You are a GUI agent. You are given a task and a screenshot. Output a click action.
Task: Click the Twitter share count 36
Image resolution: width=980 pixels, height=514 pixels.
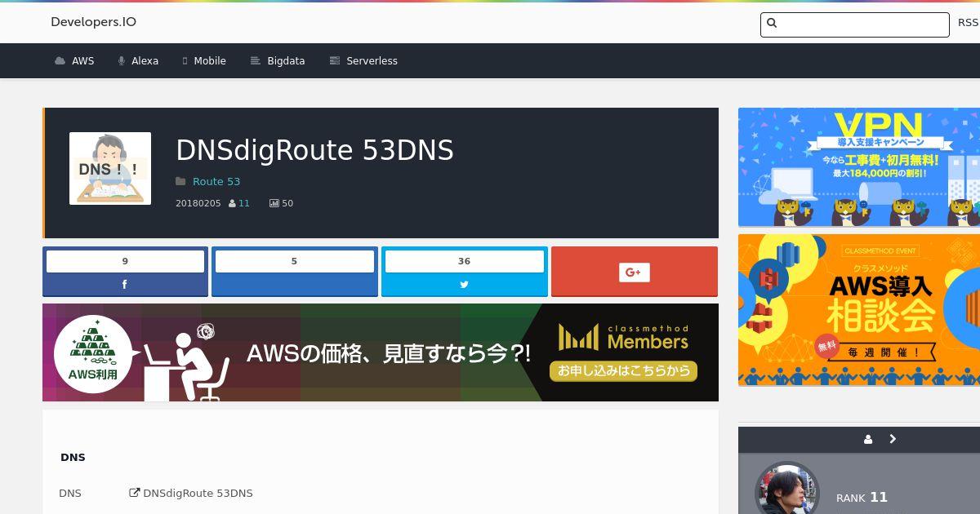click(465, 261)
